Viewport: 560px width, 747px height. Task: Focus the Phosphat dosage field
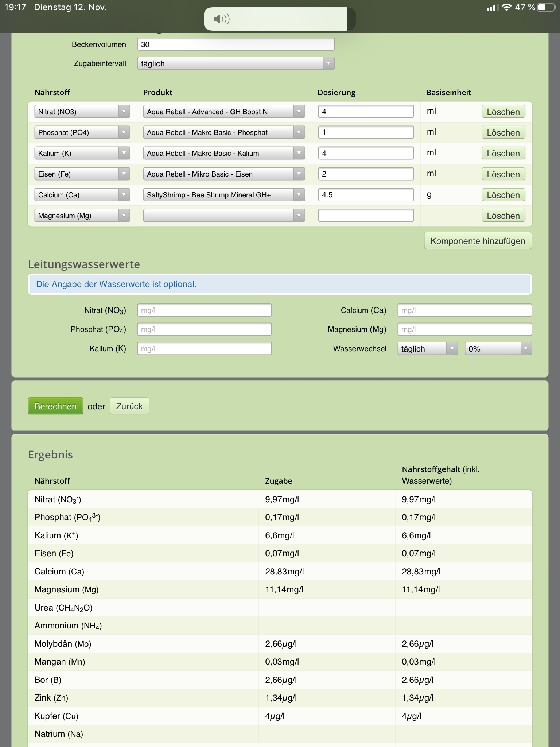point(366,132)
